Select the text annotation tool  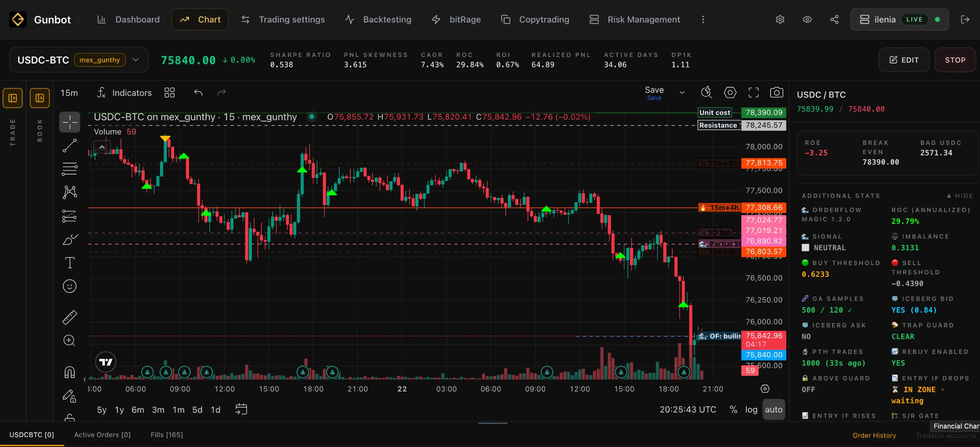pos(70,263)
